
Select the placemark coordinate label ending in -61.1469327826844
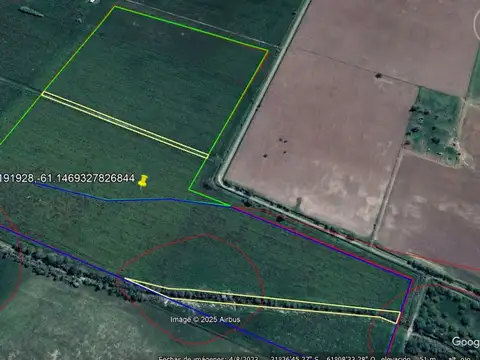coord(67,178)
